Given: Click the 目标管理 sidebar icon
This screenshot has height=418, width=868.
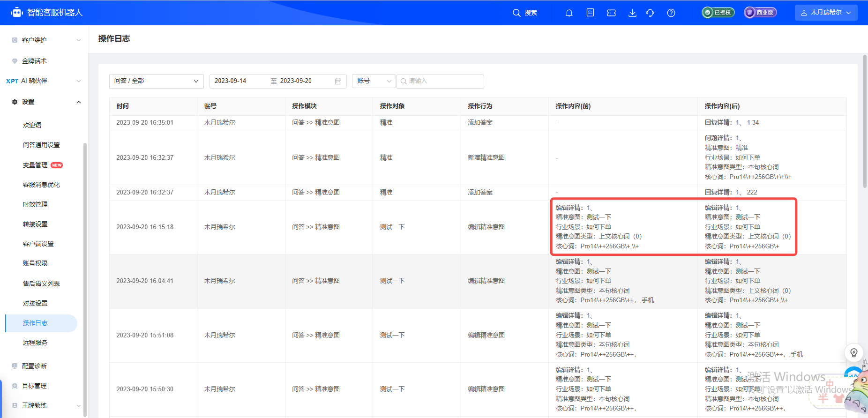Looking at the screenshot, I should [x=15, y=386].
